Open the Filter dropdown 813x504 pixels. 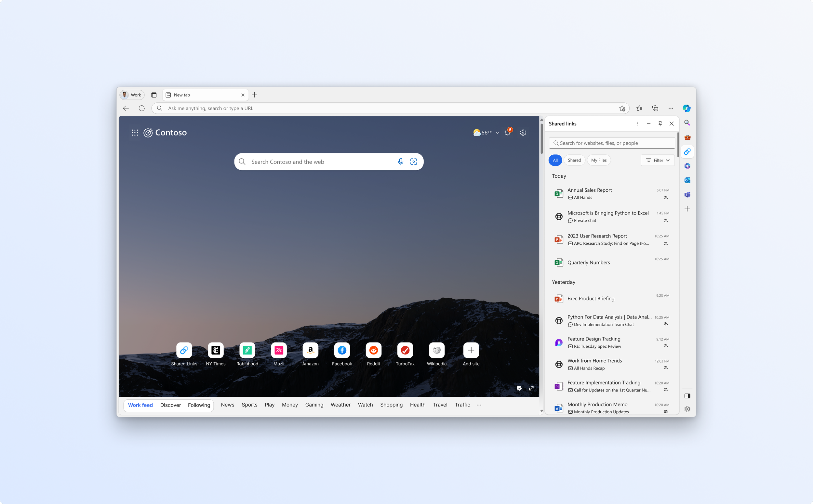[658, 160]
